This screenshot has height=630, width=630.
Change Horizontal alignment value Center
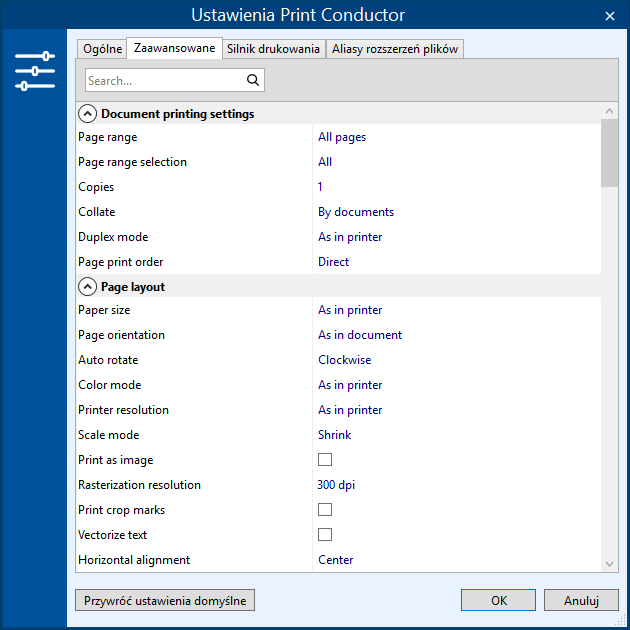335,560
